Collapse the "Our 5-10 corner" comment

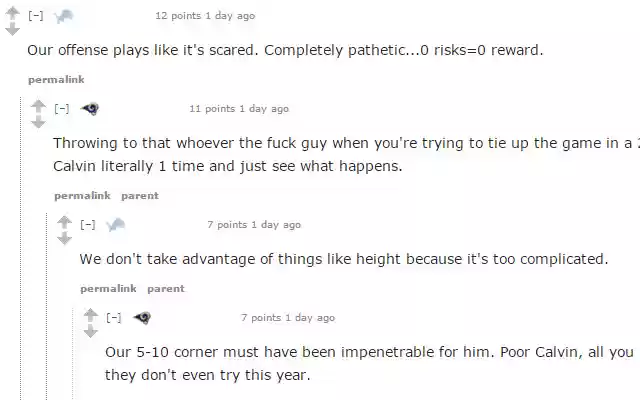[112, 318]
